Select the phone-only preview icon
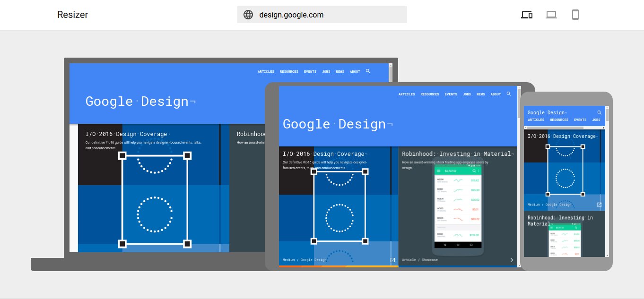 coord(575,15)
